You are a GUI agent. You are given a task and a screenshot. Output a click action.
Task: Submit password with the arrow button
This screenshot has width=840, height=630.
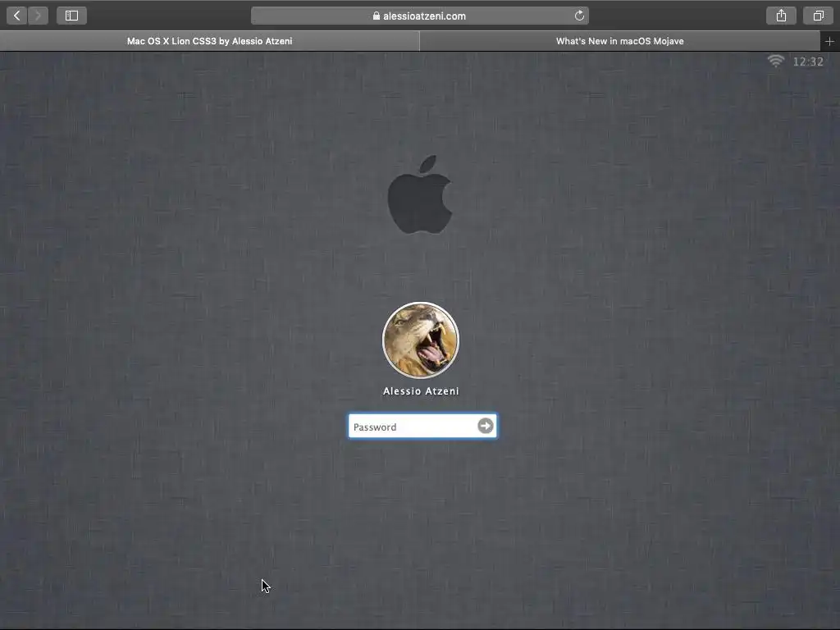pos(486,426)
